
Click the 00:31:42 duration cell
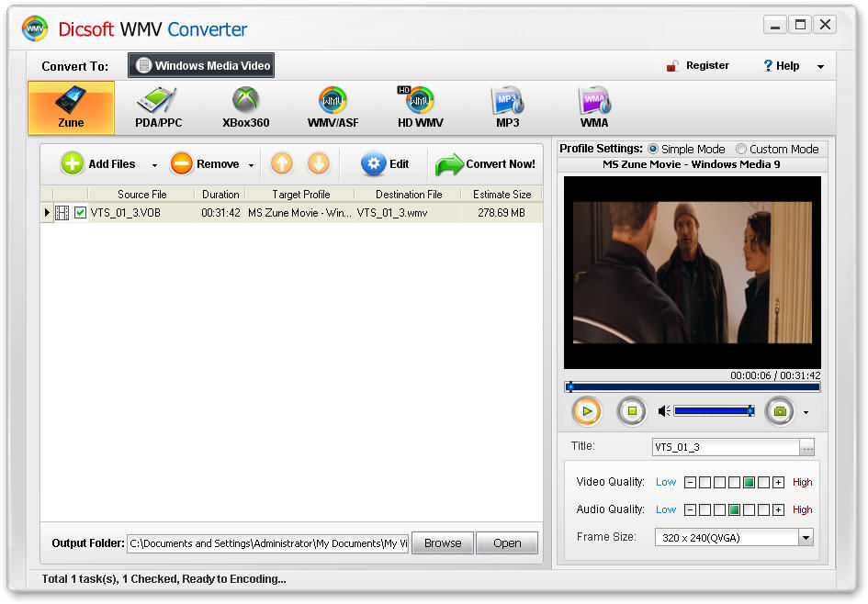pyautogui.click(x=220, y=212)
